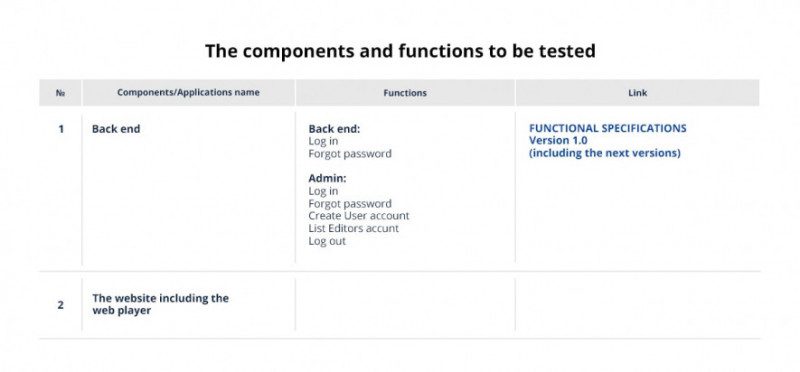Click the FUNCTIONAL SPECIFICATIONS link text
800x372 pixels.
coord(607,128)
